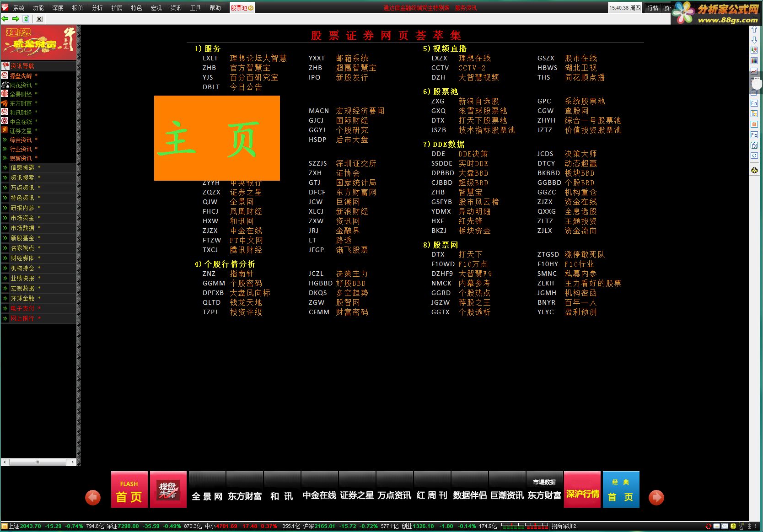This screenshot has width=763, height=532.
Task: Click the up arrow icon on right toolbar
Action: pyautogui.click(x=754, y=30)
